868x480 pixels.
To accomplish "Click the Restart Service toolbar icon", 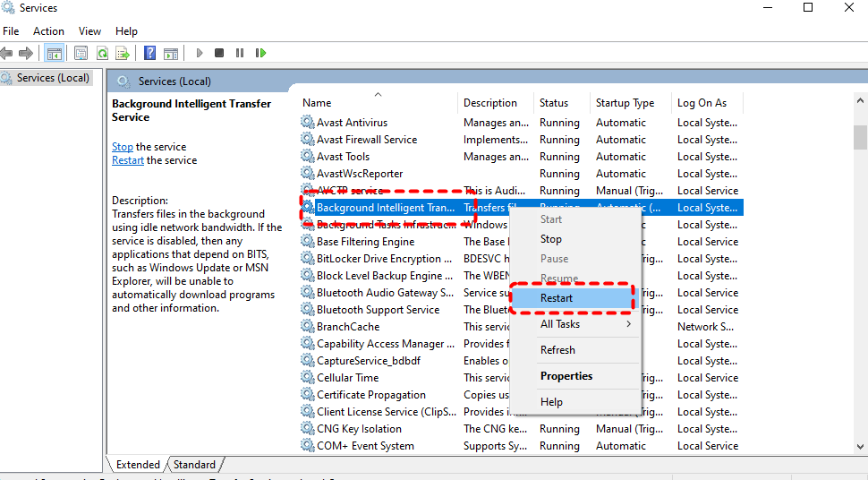I will (260, 54).
